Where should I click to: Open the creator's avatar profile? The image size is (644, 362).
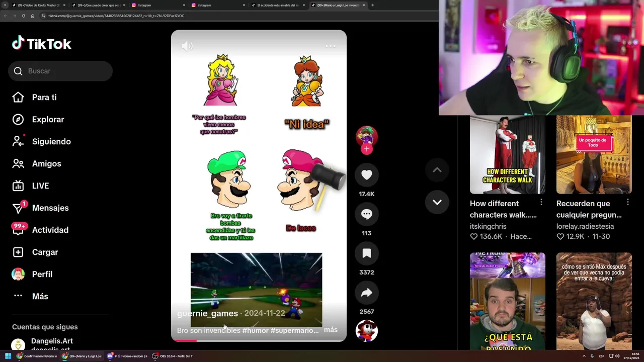(366, 136)
